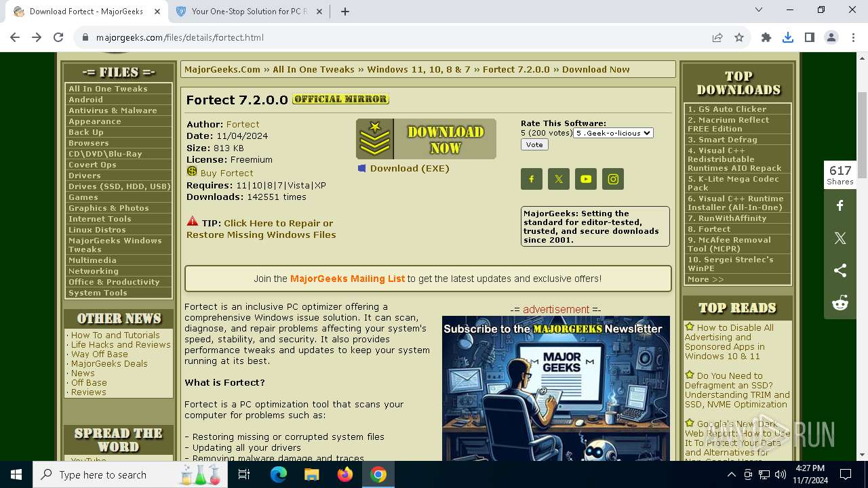This screenshot has width=868, height=488.
Task: Go back to the previous page
Action: click(15, 37)
